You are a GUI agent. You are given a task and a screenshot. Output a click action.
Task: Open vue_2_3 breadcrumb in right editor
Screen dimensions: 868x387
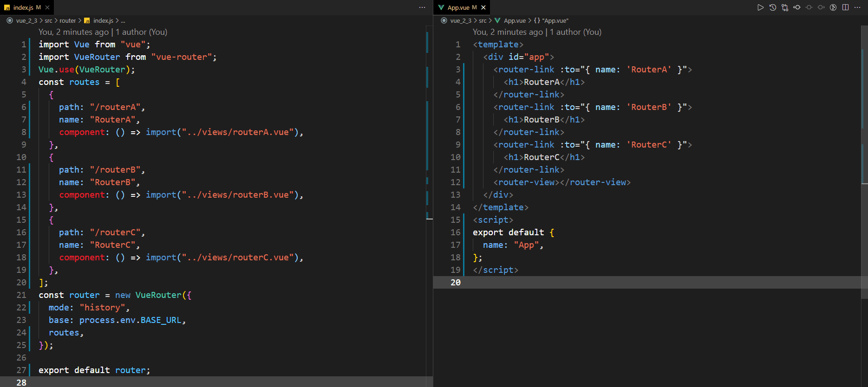coord(460,20)
